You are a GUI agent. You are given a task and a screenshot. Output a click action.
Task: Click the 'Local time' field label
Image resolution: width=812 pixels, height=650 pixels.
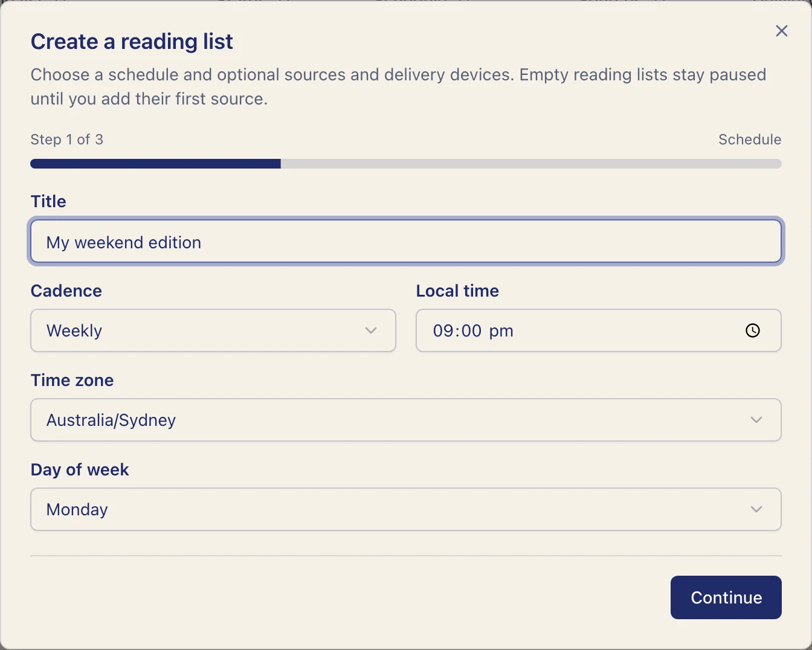click(457, 291)
